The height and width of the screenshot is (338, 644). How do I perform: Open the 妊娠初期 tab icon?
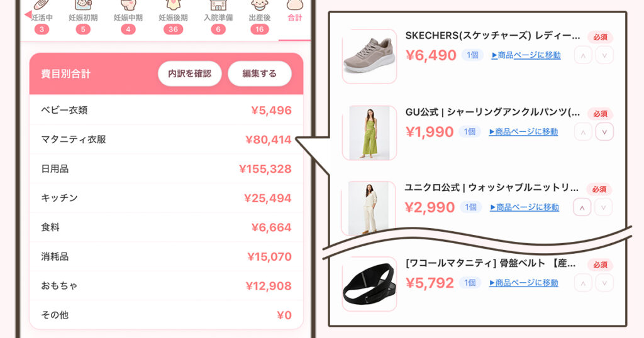[83, 5]
